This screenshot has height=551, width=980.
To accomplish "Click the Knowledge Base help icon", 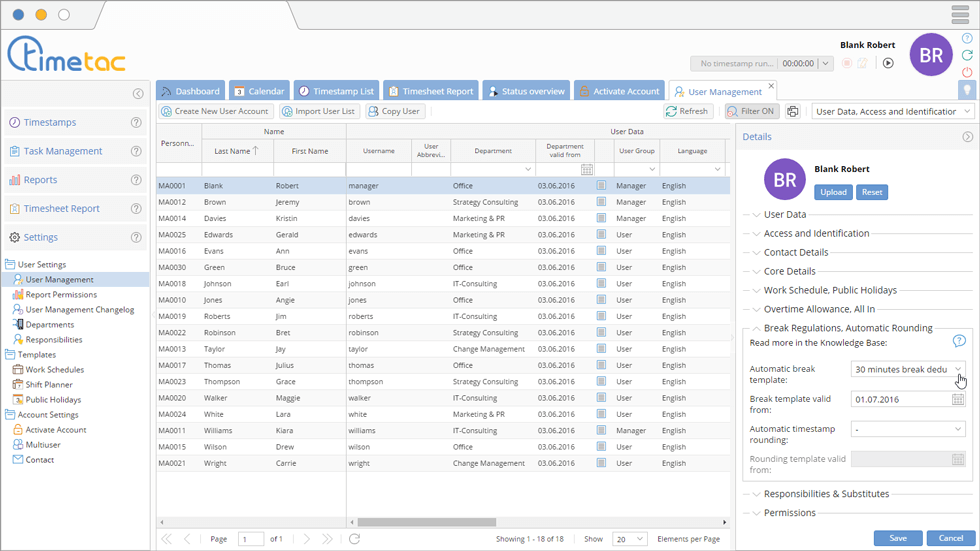I will (x=959, y=341).
